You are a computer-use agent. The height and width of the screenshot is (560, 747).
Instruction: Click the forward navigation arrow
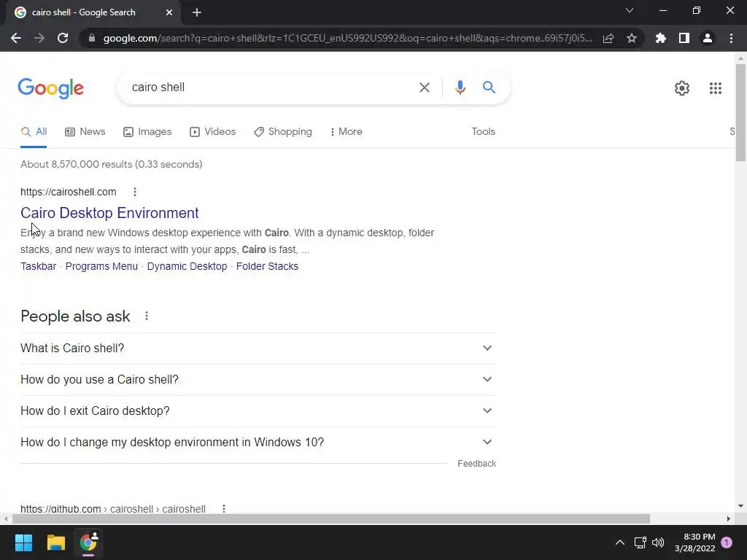39,38
